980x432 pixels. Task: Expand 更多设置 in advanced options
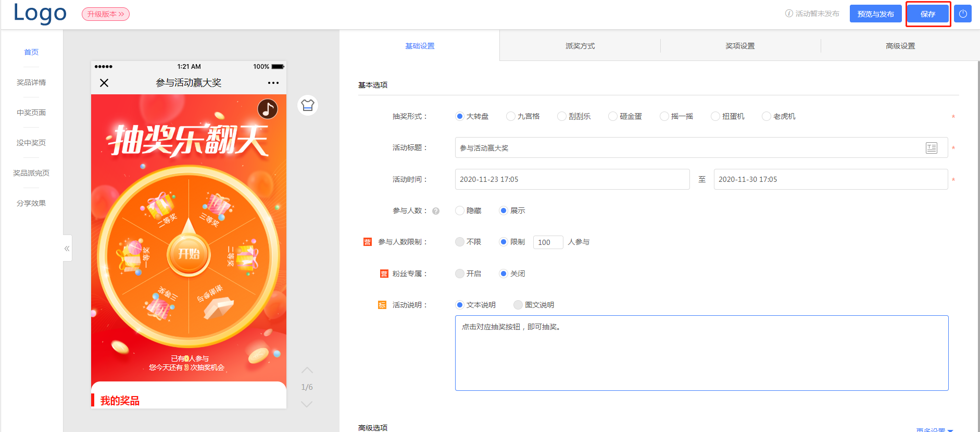(935, 429)
